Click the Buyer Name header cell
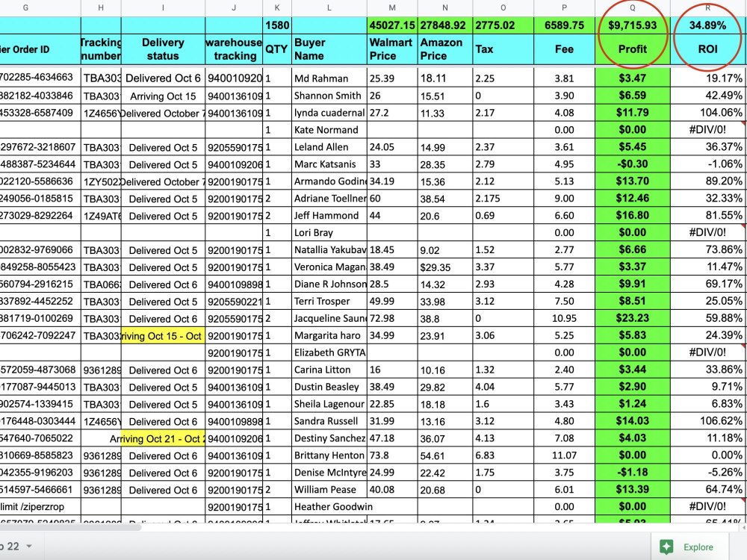Screen dimensions: 747x560 click(329, 49)
